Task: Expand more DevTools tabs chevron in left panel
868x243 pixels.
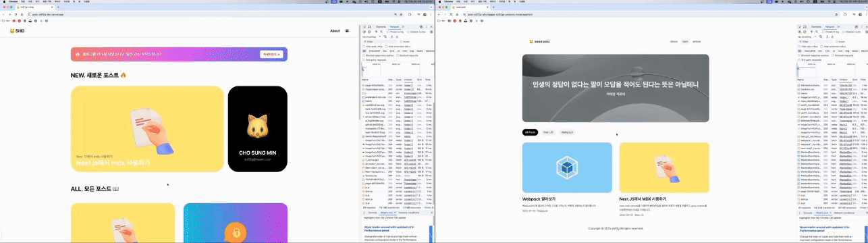Action: coord(403,27)
